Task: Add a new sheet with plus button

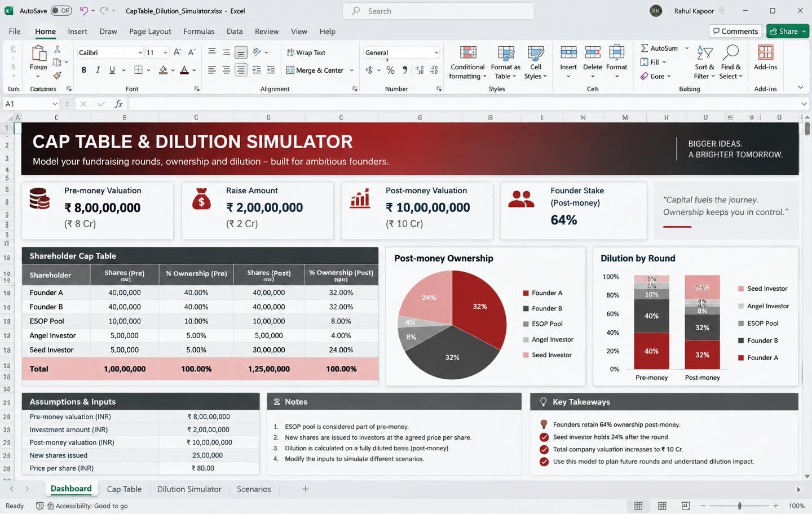Action: [305, 489]
